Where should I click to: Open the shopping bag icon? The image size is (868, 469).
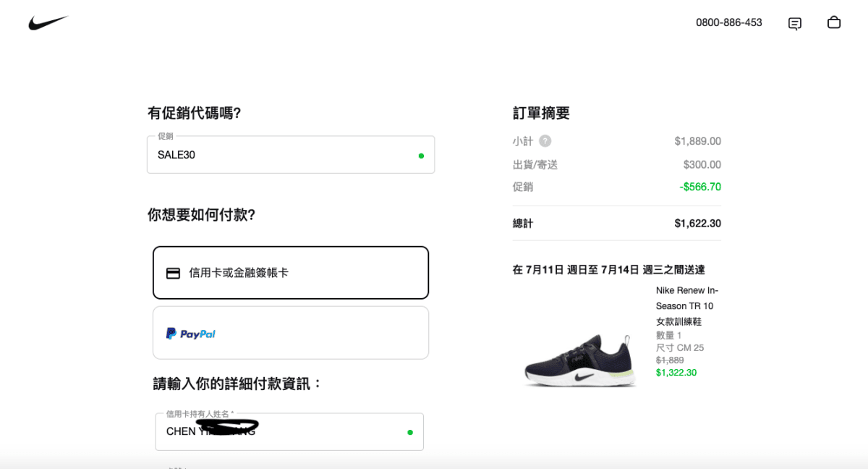coord(833,22)
